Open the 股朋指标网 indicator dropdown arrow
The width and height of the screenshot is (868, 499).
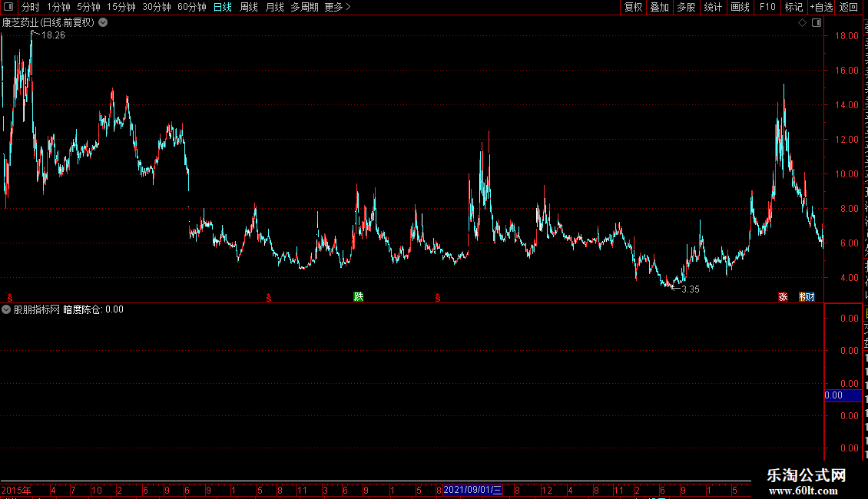[6, 309]
